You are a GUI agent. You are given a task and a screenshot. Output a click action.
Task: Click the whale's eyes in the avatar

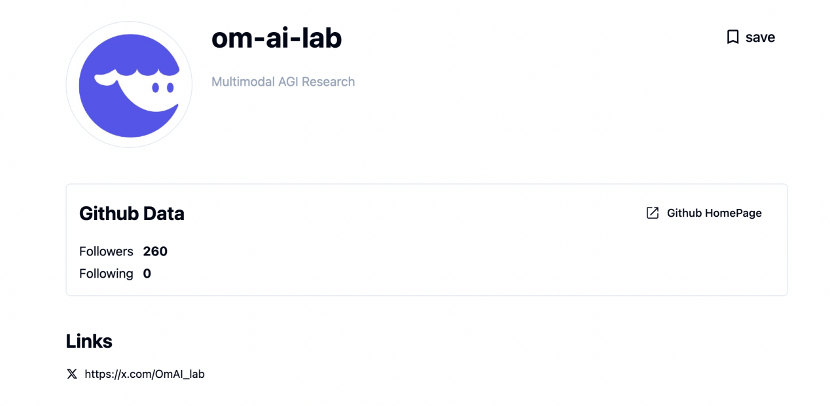point(163,88)
